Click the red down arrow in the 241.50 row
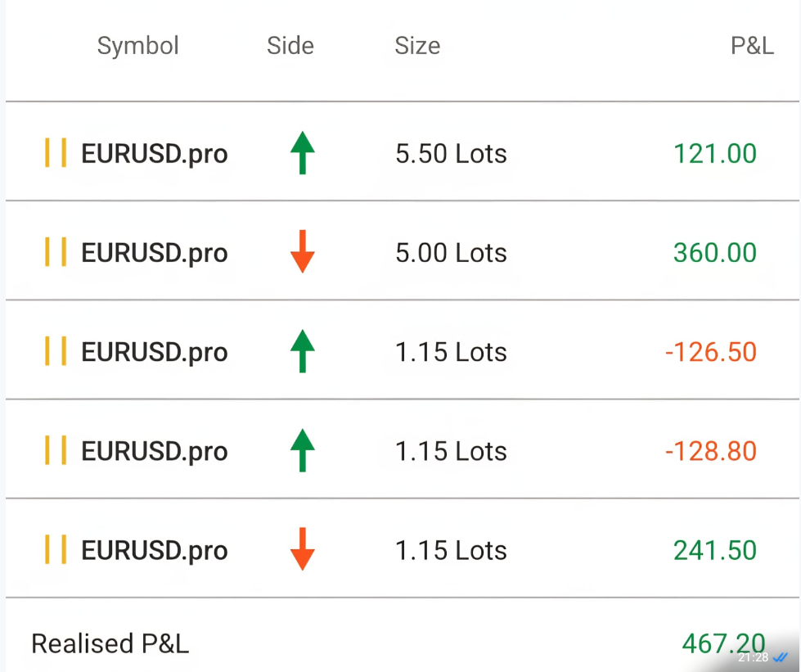 pos(303,549)
